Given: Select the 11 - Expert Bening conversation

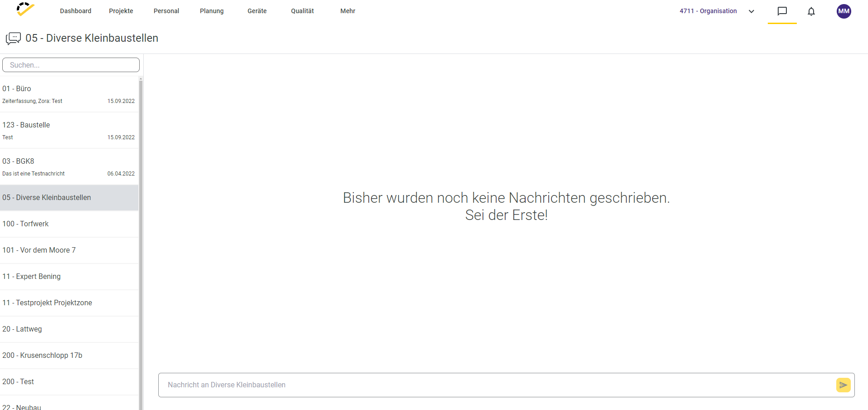Looking at the screenshot, I should pyautogui.click(x=69, y=277).
